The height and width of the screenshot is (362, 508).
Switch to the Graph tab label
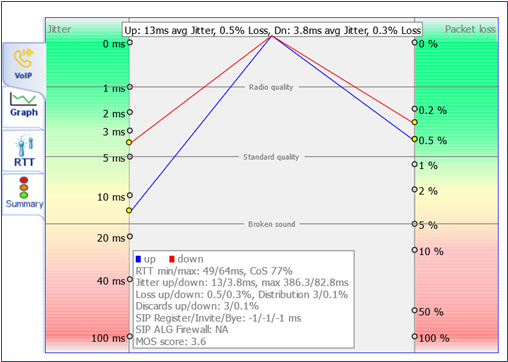pyautogui.click(x=24, y=112)
